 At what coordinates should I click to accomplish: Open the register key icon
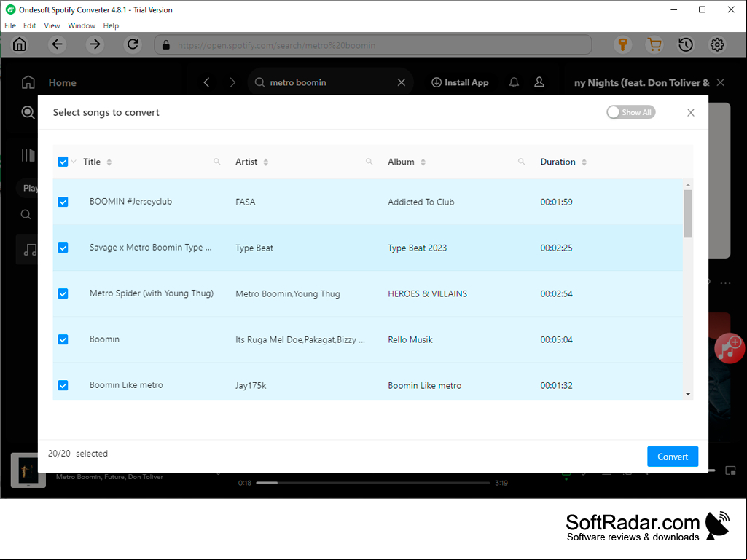point(622,44)
